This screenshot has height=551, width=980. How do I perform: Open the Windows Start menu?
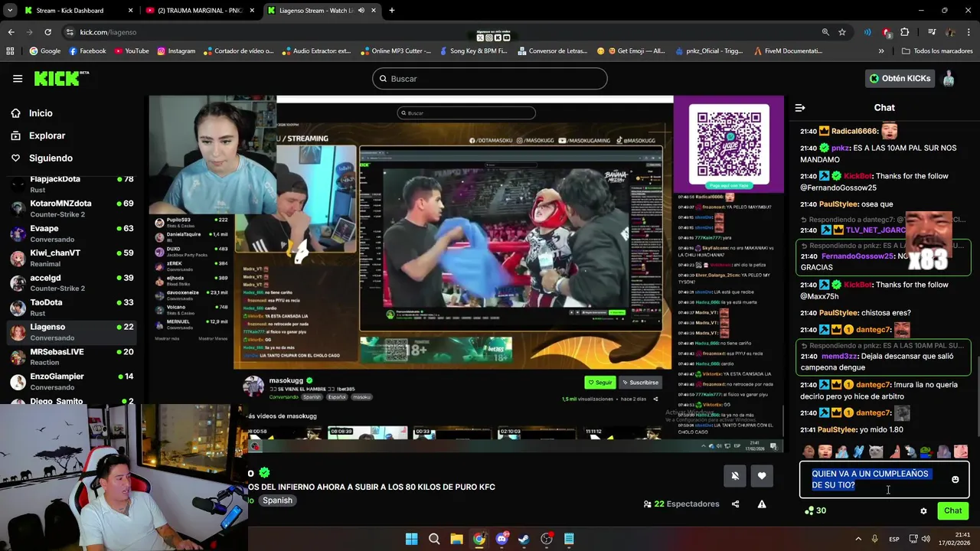tap(412, 539)
